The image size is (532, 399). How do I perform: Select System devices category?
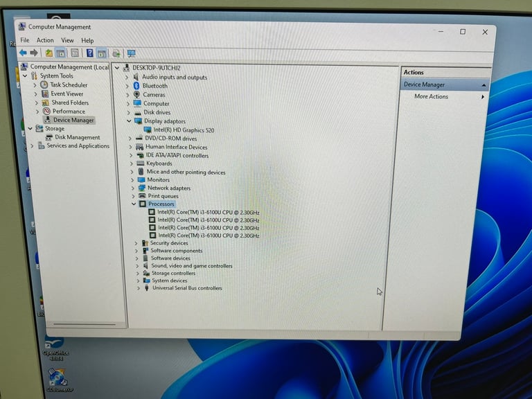pyautogui.click(x=169, y=281)
